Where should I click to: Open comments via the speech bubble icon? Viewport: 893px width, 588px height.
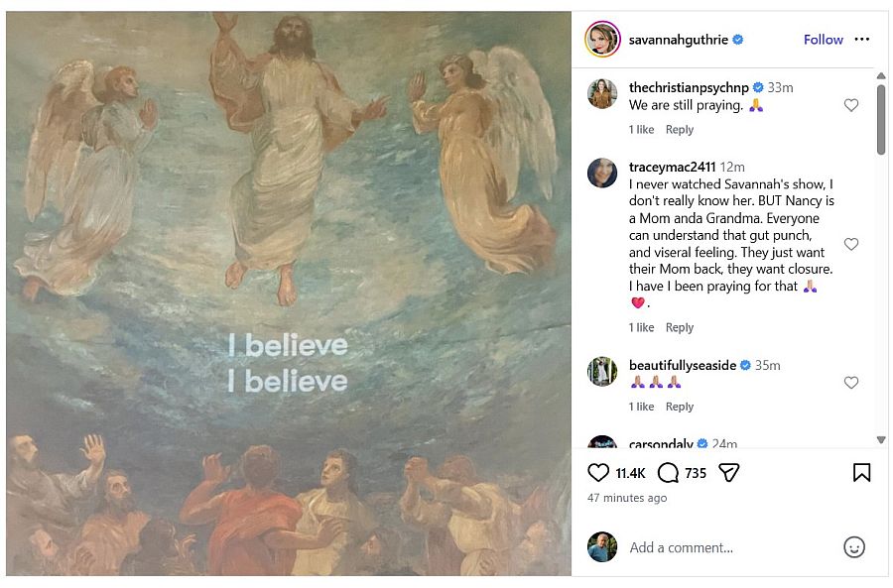(x=668, y=473)
